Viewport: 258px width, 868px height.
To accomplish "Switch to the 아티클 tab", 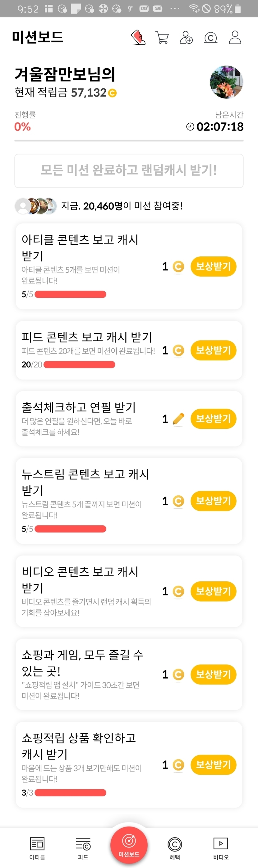I will click(37, 848).
